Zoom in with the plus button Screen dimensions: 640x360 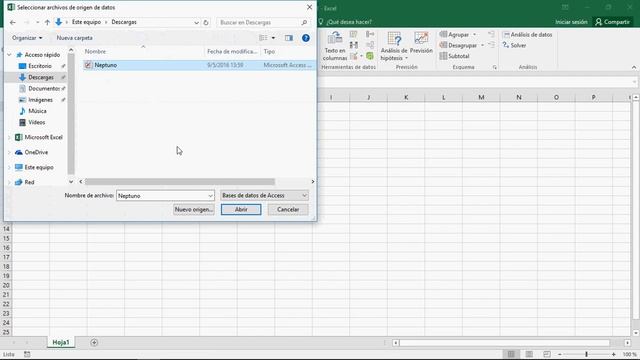(613, 355)
